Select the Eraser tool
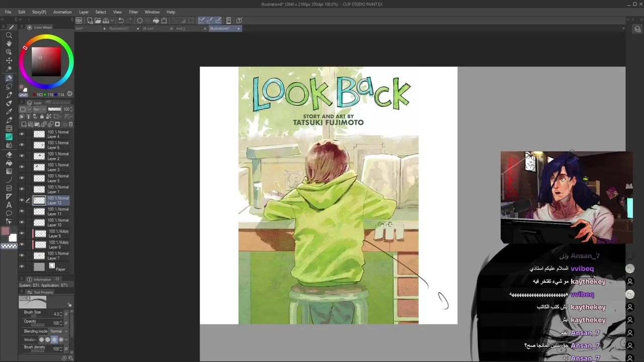This screenshot has width=644, height=362. [9, 154]
